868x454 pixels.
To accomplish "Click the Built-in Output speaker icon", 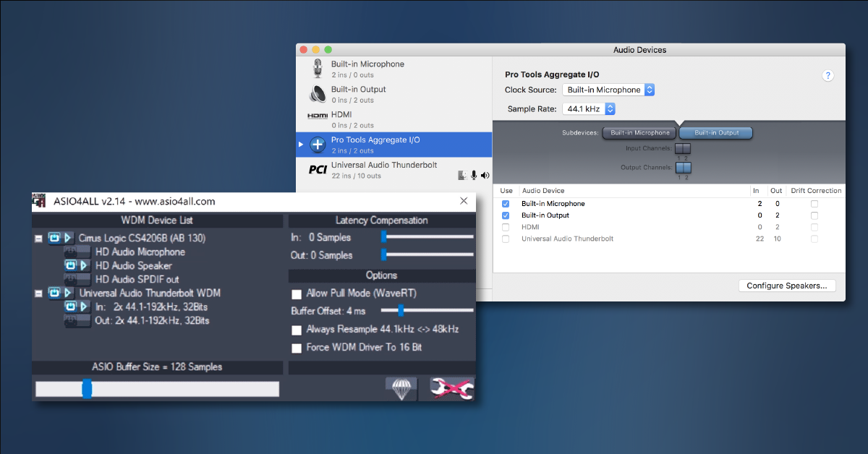I will [x=318, y=94].
